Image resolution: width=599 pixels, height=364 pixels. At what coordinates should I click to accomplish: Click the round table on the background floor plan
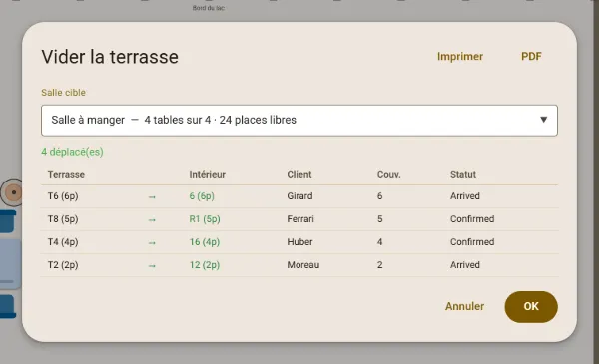11,192
